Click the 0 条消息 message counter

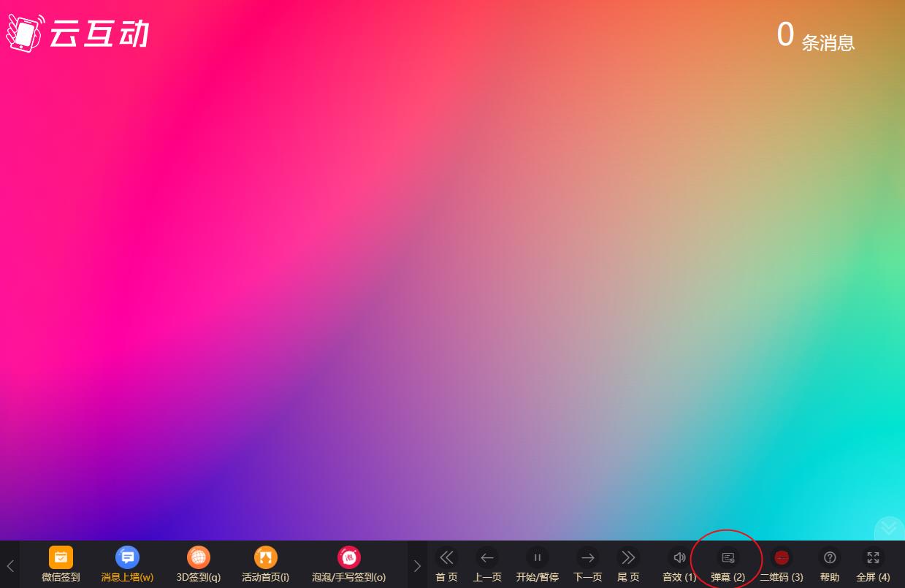[x=815, y=37]
